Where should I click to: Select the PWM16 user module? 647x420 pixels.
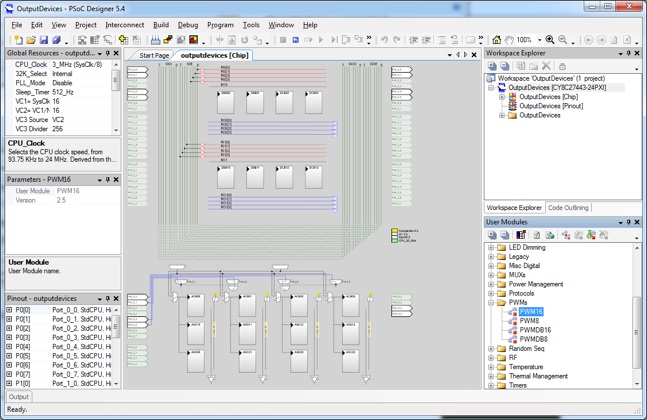pyautogui.click(x=531, y=311)
